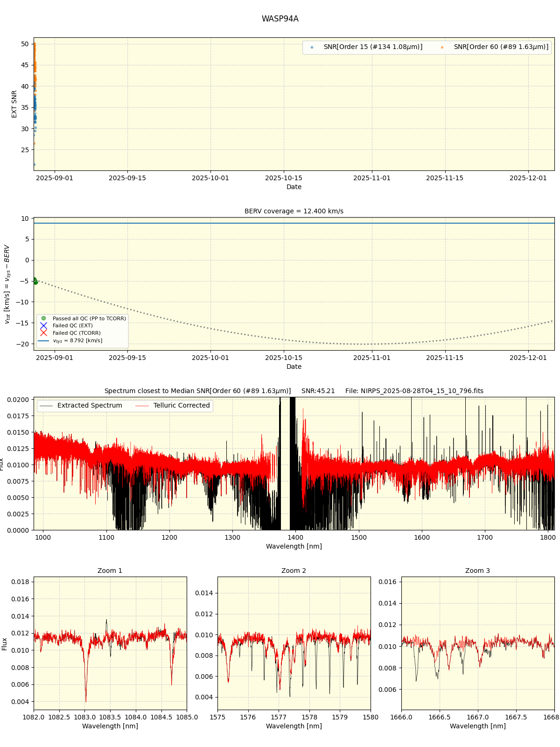Click the v_sys = 8.792 legend line sample
The image size is (560, 747).
click(43, 341)
